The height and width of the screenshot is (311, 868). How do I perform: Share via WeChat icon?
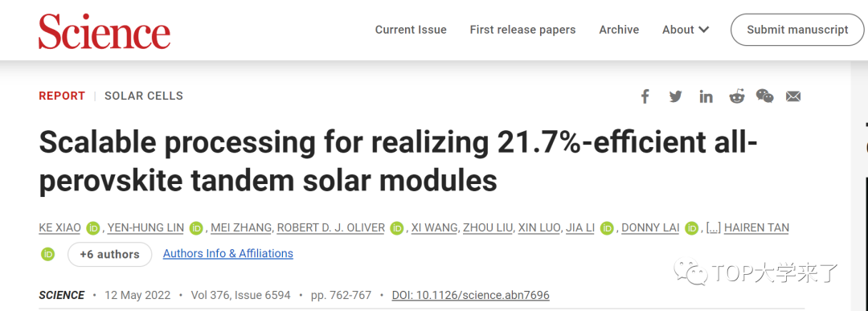click(765, 96)
